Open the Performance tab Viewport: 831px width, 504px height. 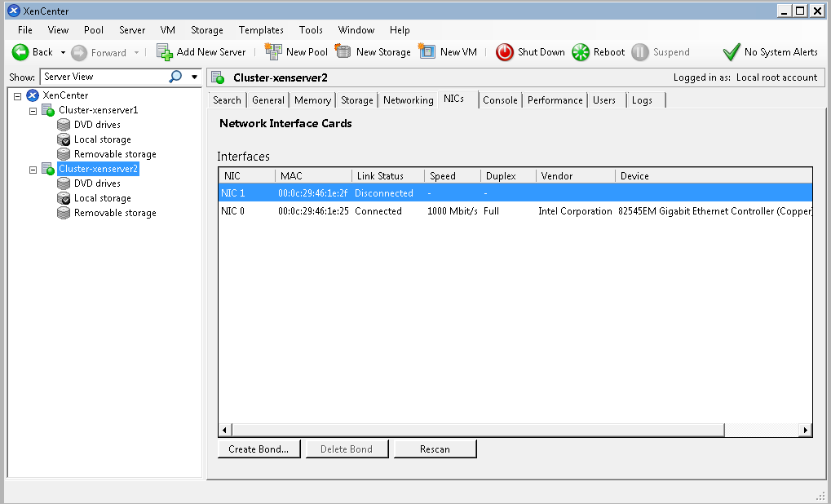(555, 100)
